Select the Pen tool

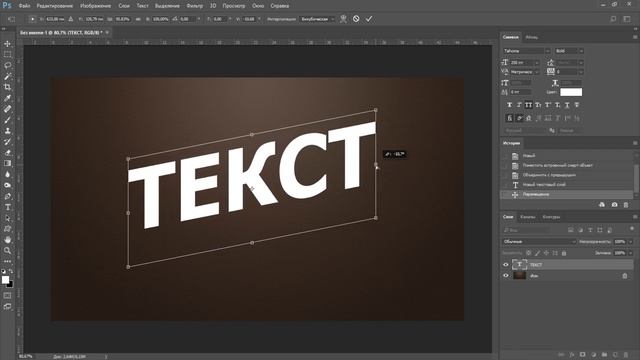[x=7, y=196]
